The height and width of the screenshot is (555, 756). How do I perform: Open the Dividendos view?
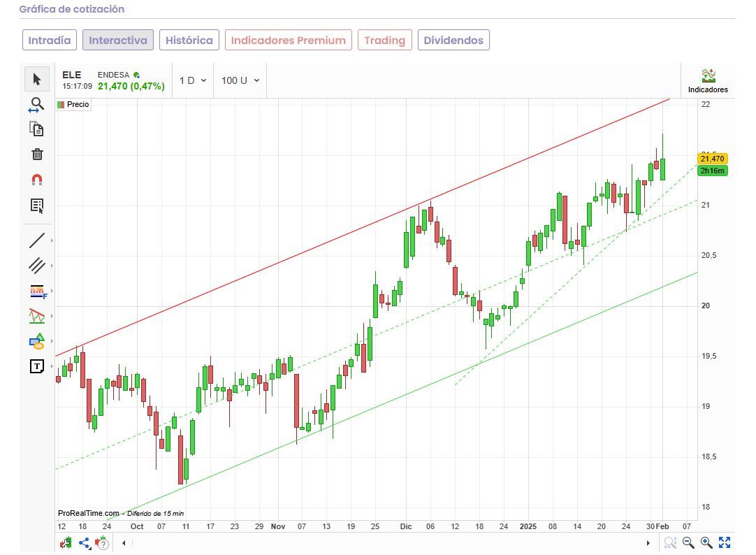point(453,40)
